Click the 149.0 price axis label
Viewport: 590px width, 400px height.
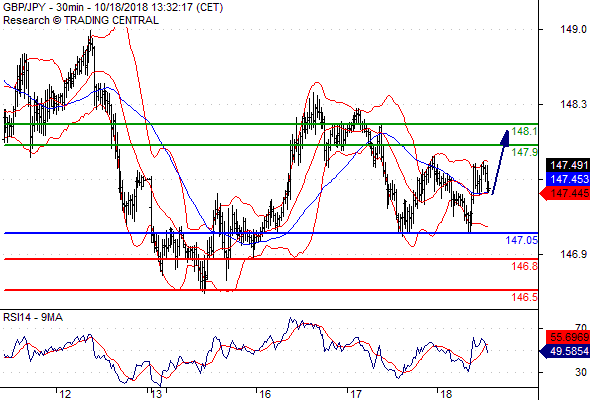pyautogui.click(x=573, y=29)
